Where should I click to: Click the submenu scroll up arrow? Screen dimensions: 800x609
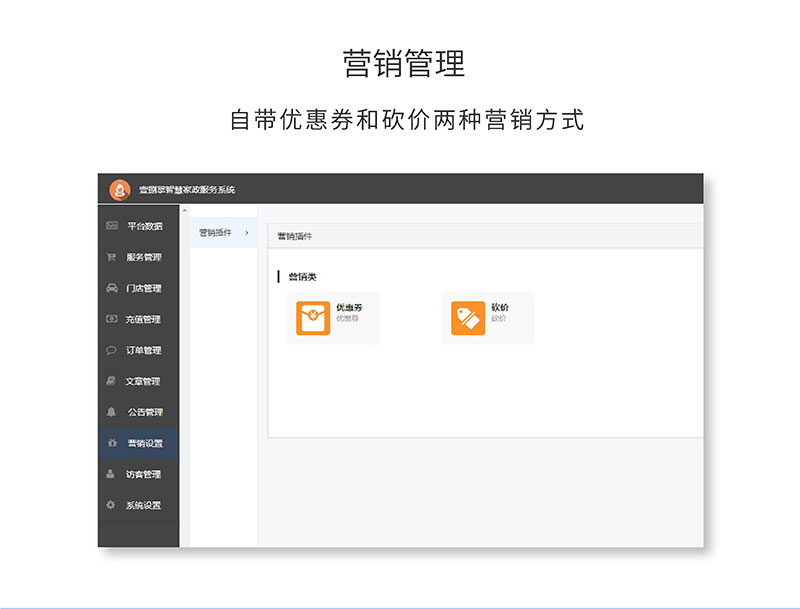pyautogui.click(x=185, y=210)
